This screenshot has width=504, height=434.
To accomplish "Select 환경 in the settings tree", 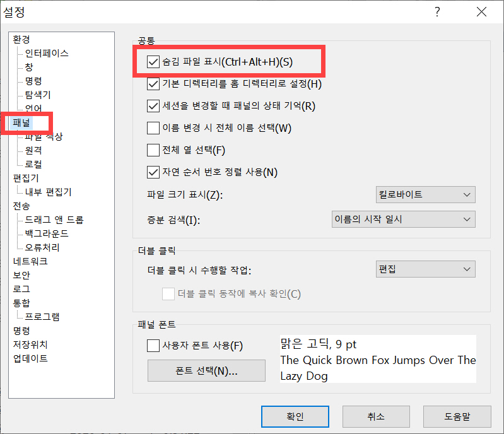I will point(21,39).
